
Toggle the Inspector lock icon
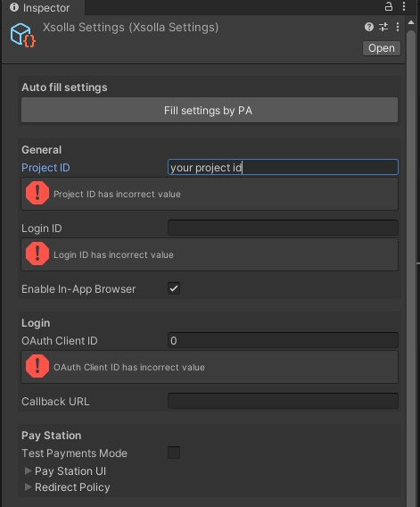[x=389, y=6]
